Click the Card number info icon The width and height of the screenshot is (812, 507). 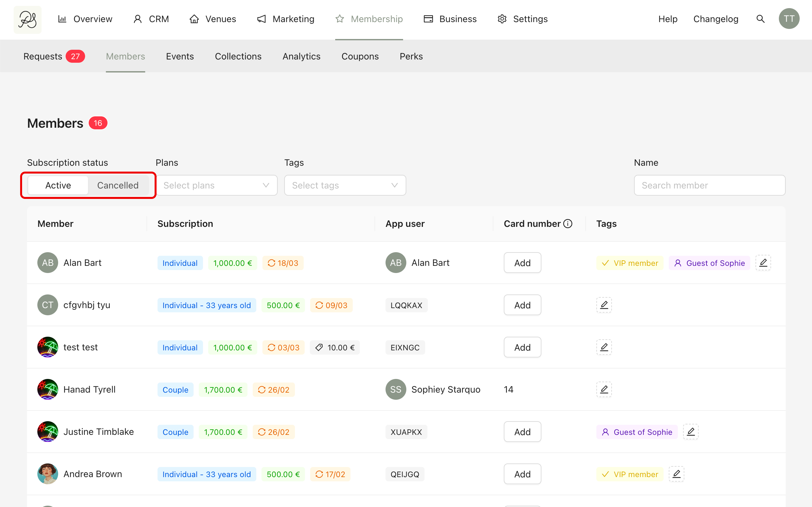point(568,224)
